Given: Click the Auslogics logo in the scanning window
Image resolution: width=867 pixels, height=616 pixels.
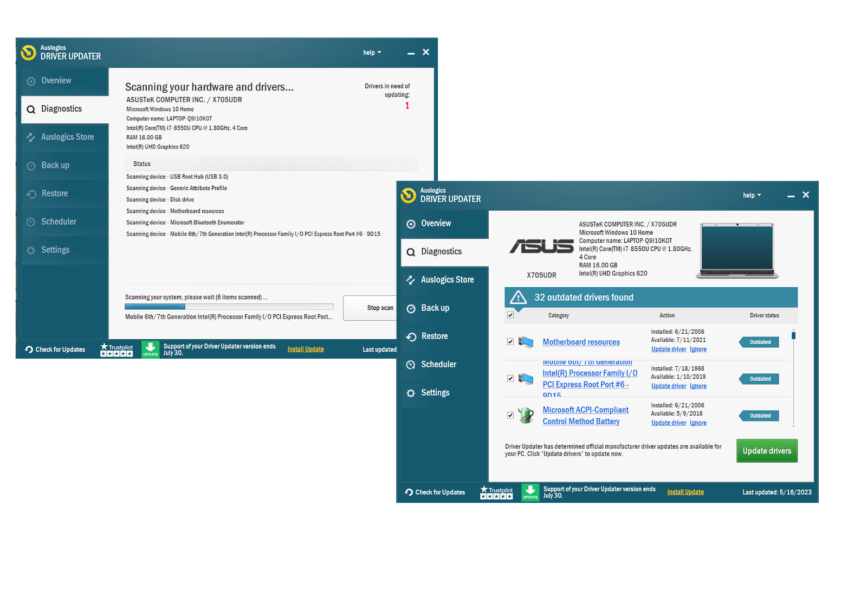Looking at the screenshot, I should (29, 53).
